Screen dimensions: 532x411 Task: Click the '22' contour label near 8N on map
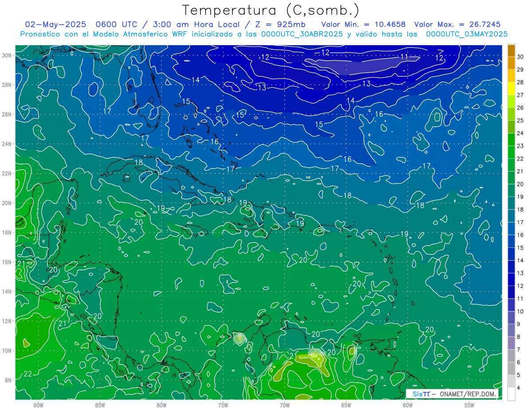tap(27, 374)
